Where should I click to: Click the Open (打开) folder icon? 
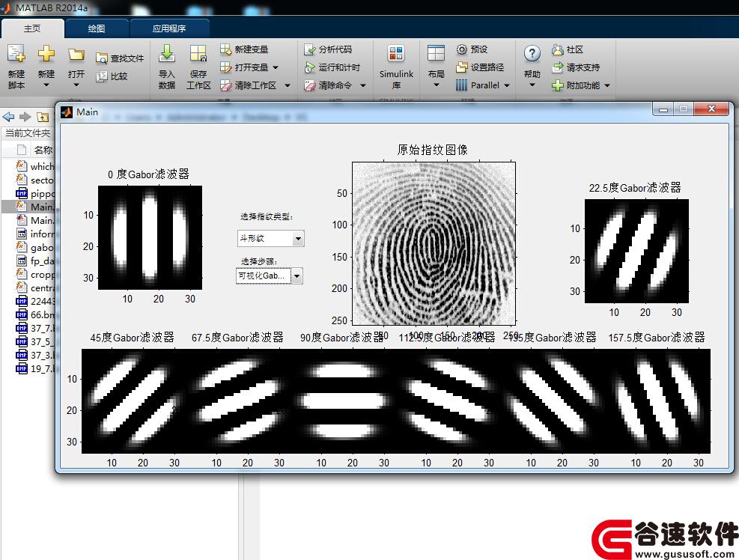(x=76, y=55)
